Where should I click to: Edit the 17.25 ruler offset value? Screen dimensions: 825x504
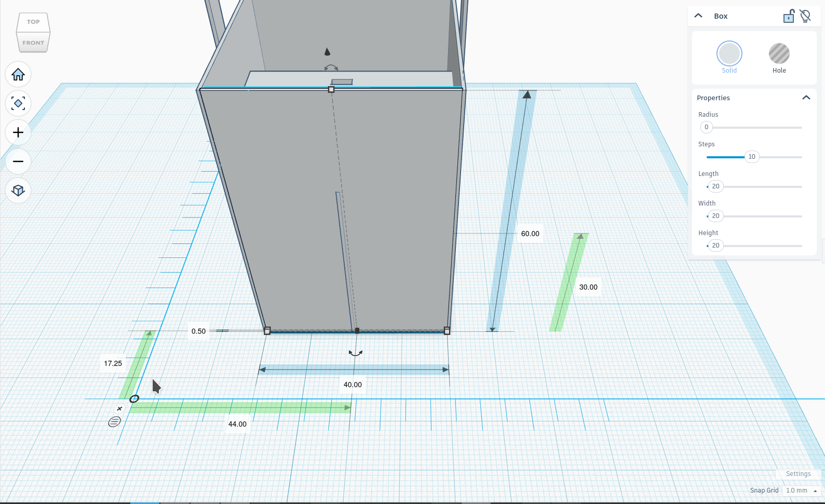click(x=113, y=363)
